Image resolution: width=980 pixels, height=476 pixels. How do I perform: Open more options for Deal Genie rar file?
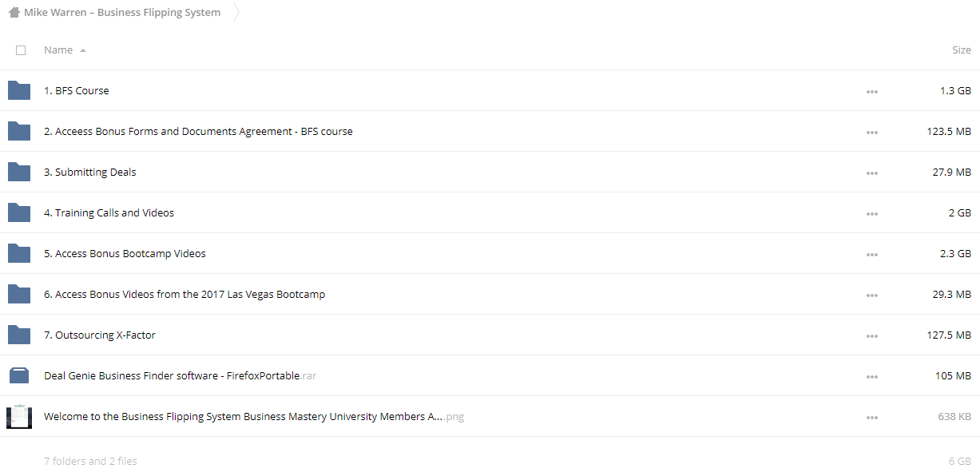coord(871,376)
